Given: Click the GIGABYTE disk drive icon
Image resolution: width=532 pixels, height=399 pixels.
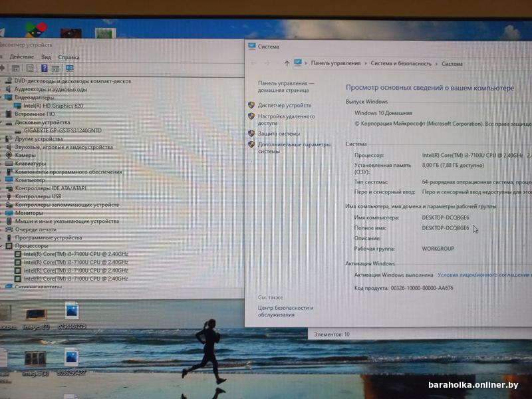Looking at the screenshot, I should coord(18,131).
